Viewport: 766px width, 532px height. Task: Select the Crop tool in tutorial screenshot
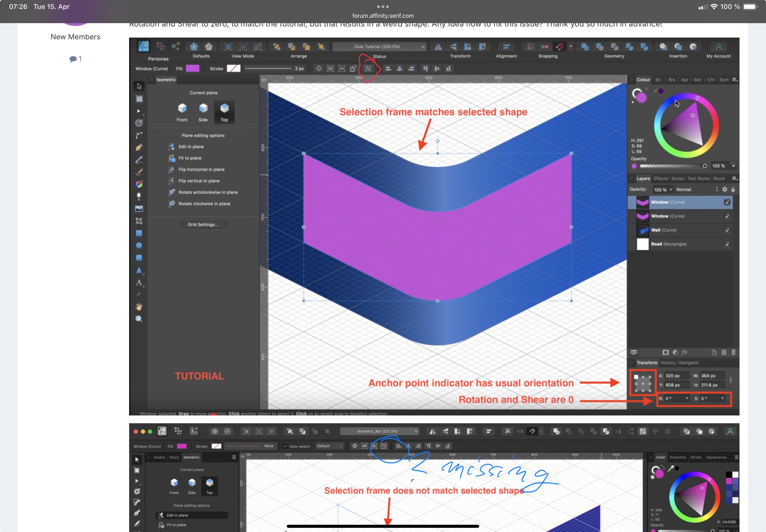coord(139,221)
